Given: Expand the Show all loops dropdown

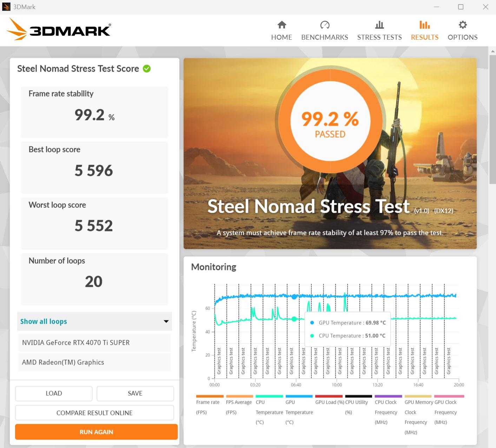Looking at the screenshot, I should coord(94,321).
